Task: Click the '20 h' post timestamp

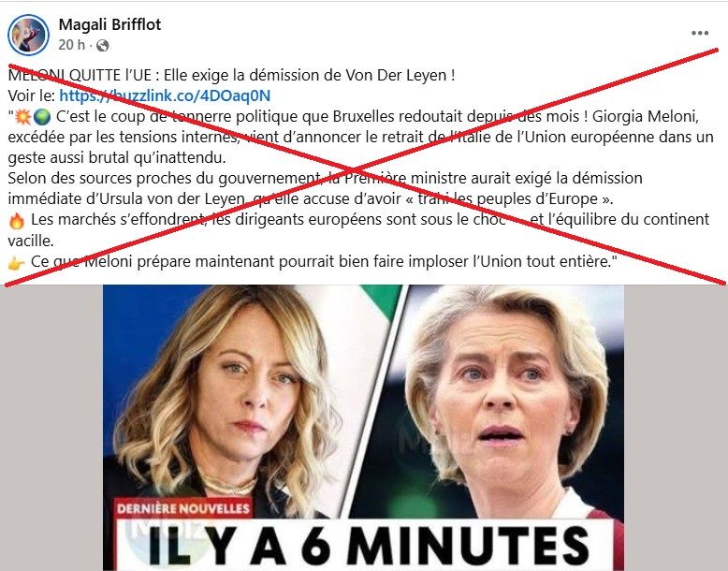Action: pos(71,45)
